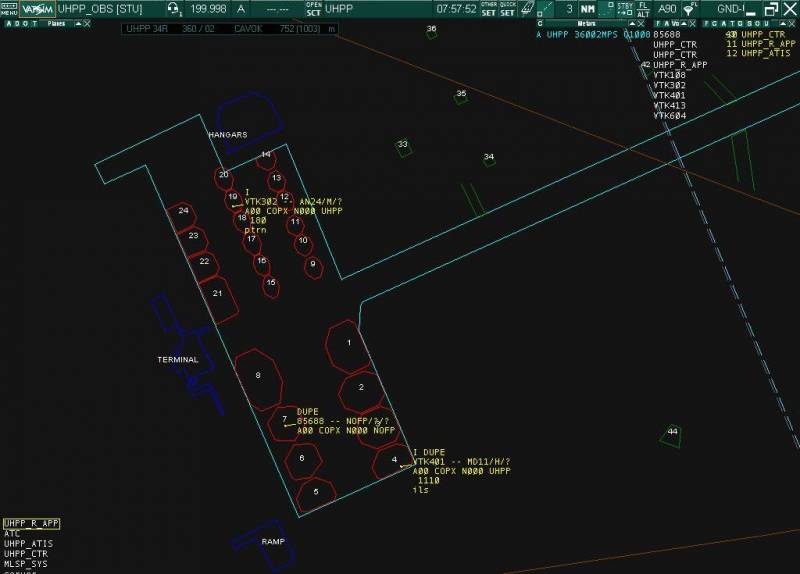
Task: Toggle the STBY transponder display mode
Action: [x=625, y=9]
